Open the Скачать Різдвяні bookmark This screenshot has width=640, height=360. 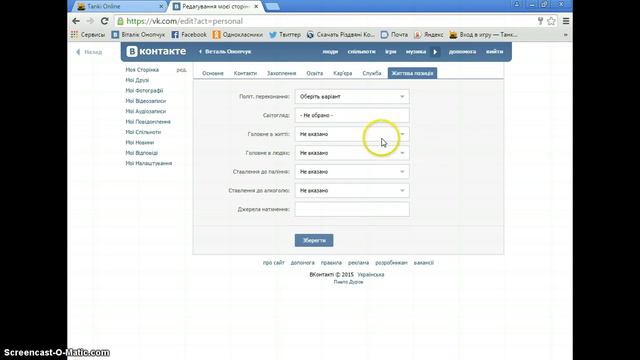(x=340, y=35)
